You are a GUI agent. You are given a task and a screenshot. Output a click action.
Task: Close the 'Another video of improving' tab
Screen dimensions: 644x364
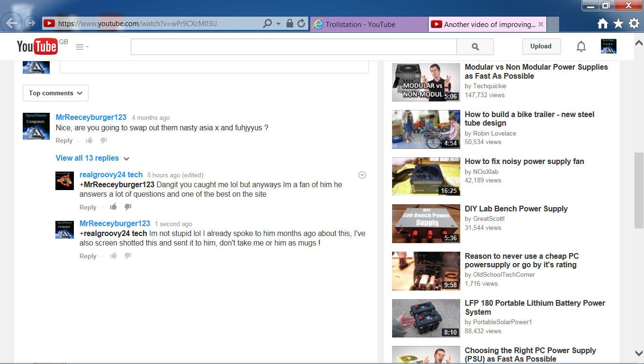(x=541, y=24)
